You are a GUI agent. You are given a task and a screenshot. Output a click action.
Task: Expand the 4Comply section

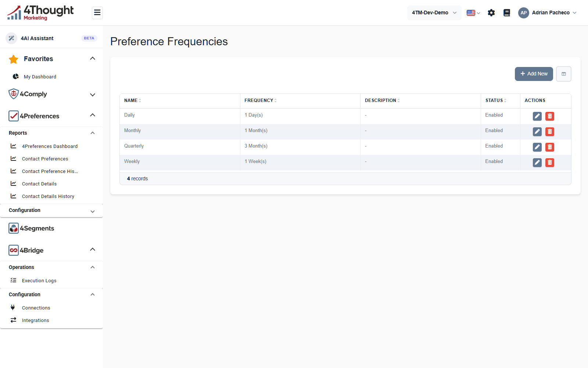(x=93, y=95)
